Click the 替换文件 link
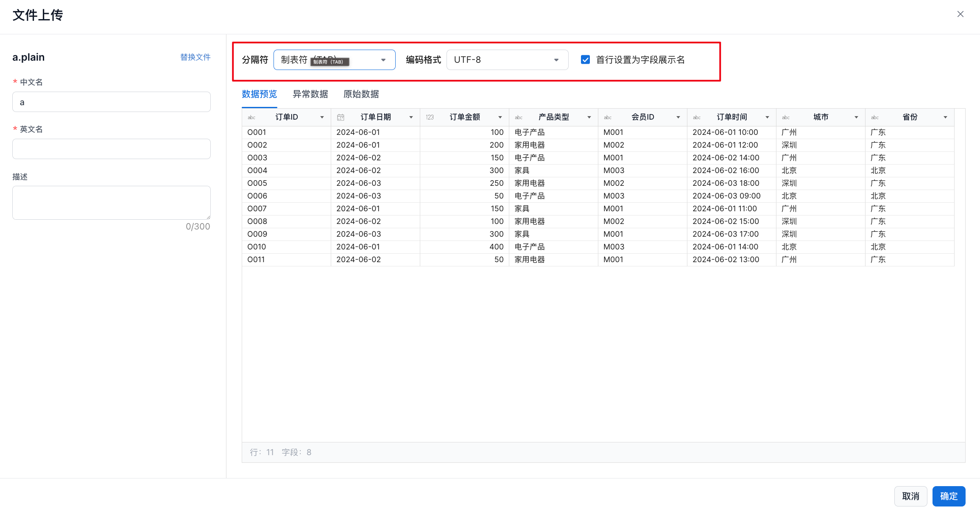 [195, 57]
